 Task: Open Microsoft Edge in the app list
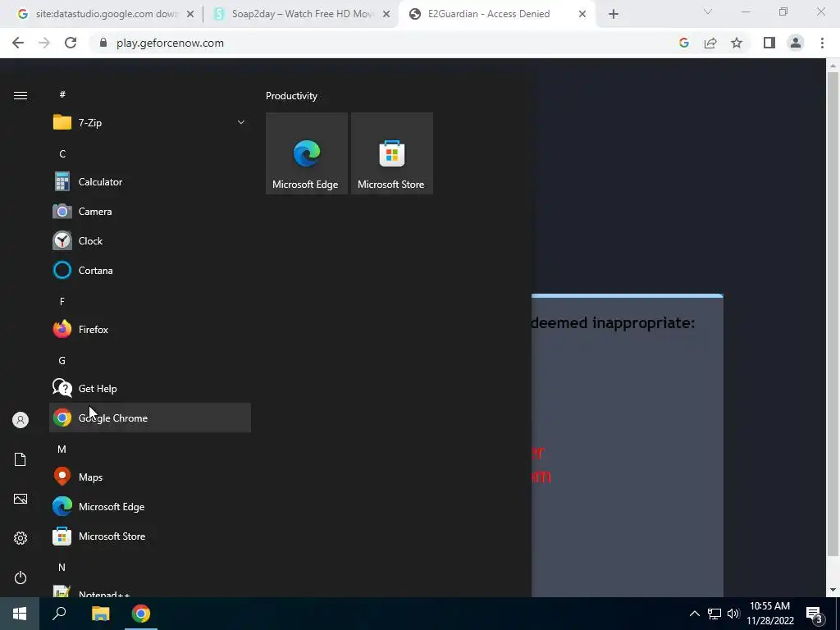pyautogui.click(x=150, y=506)
